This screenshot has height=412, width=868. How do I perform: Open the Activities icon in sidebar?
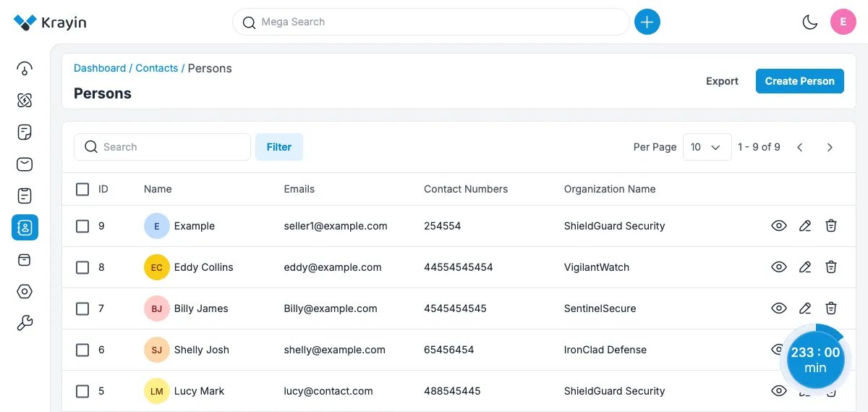[25, 196]
